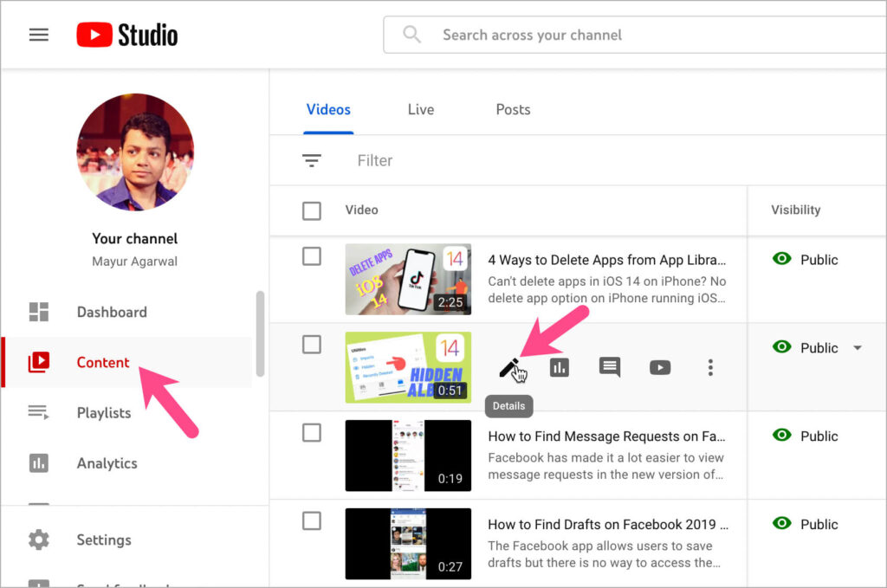Screen dimensions: 887x588
Task: Open Playlists from the sidebar icon
Action: [38, 413]
